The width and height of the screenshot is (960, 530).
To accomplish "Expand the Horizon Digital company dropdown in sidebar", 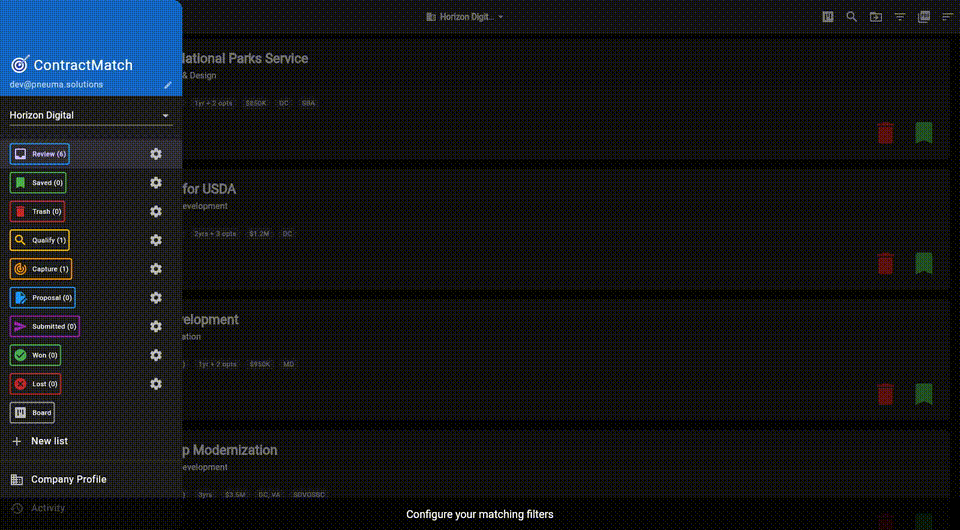I will 91,116.
